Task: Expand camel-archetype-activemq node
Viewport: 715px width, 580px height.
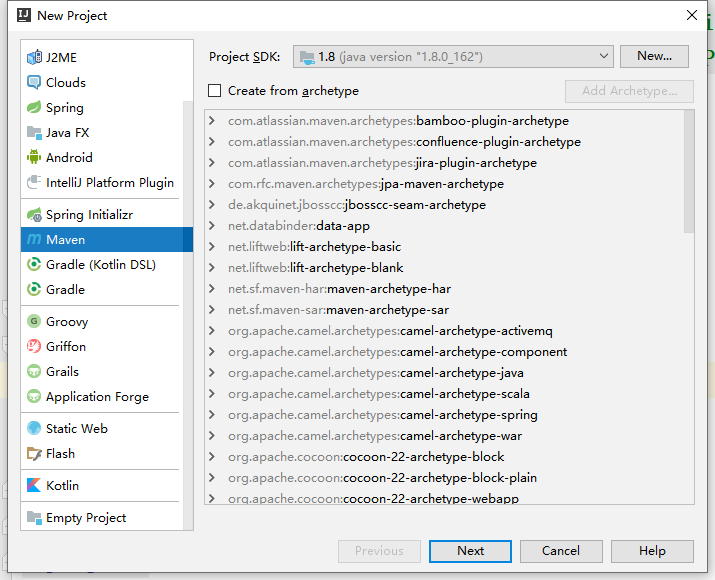Action: coord(212,331)
